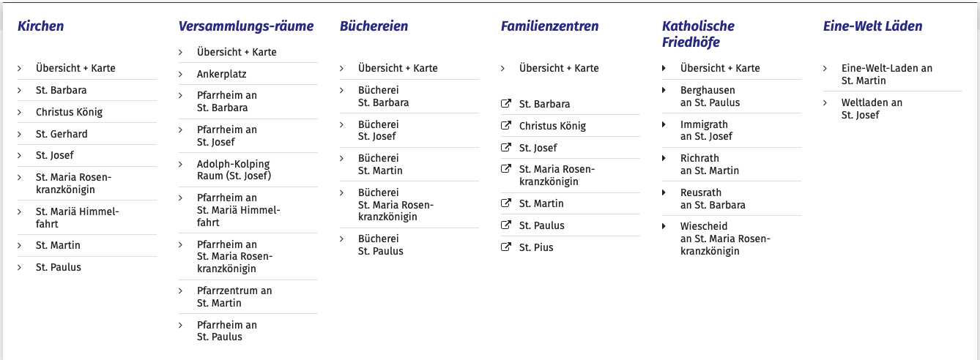Viewport: 980px width, 360px height.
Task: Click external link icon beside St. Paulus Familienzentrum
Action: click(505, 225)
